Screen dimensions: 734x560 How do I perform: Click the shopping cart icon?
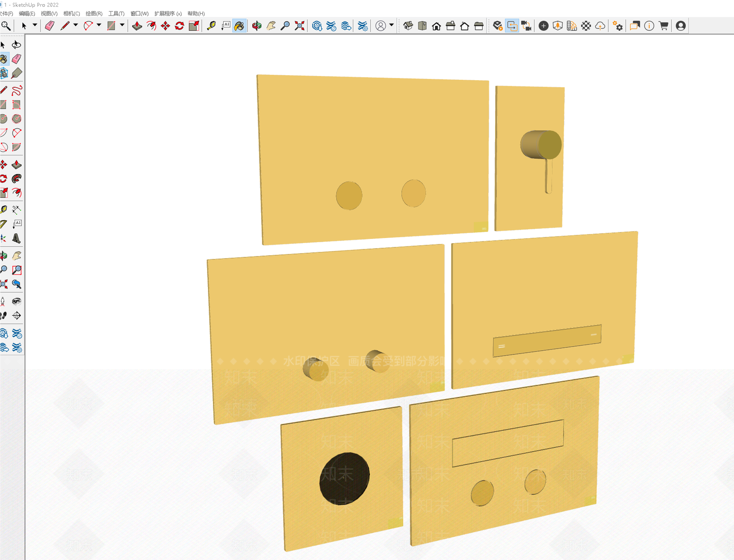(663, 26)
